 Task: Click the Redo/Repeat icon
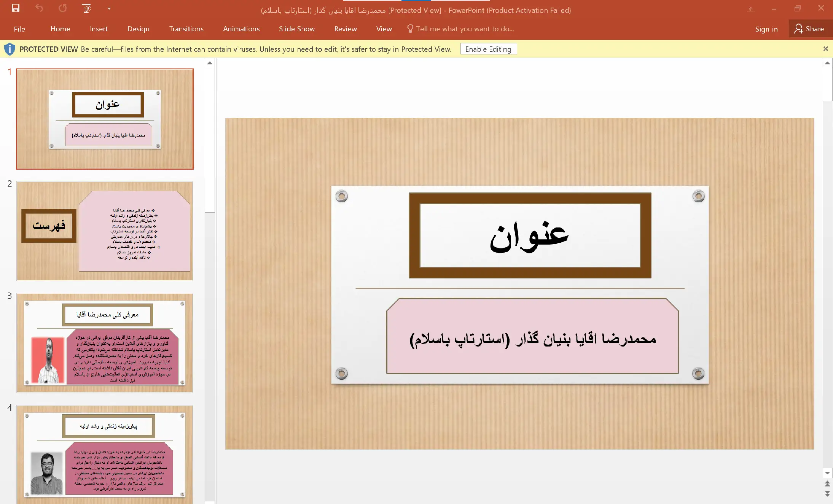coord(63,8)
